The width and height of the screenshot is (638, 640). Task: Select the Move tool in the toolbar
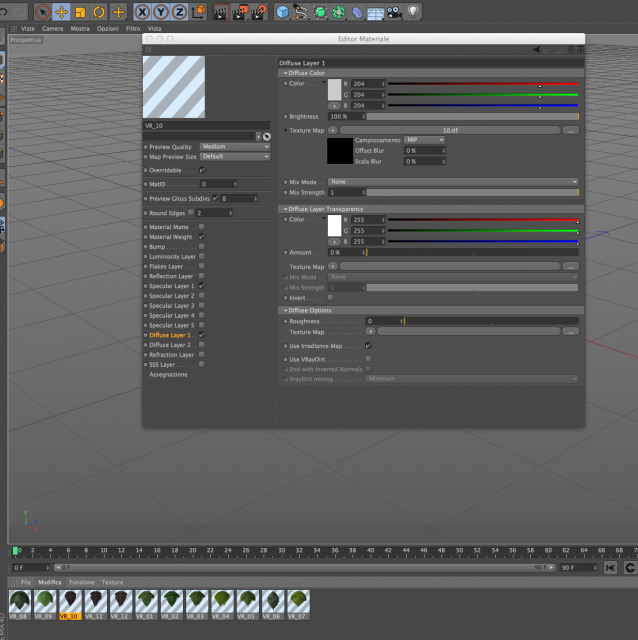(61, 12)
